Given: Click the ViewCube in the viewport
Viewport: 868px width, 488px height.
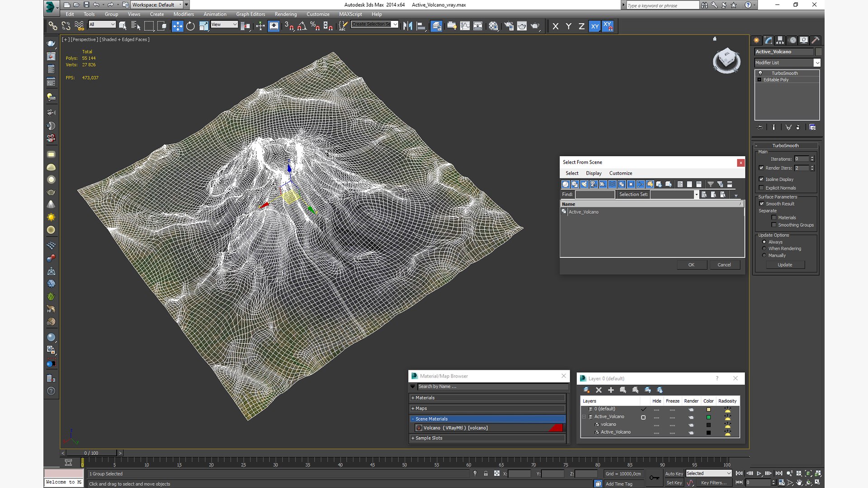Looking at the screenshot, I should (x=726, y=60).
